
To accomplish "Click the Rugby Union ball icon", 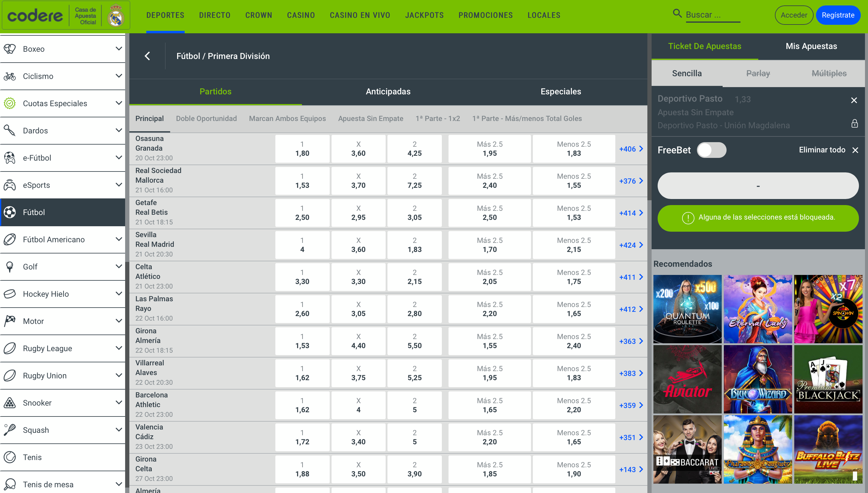I will [10, 376].
